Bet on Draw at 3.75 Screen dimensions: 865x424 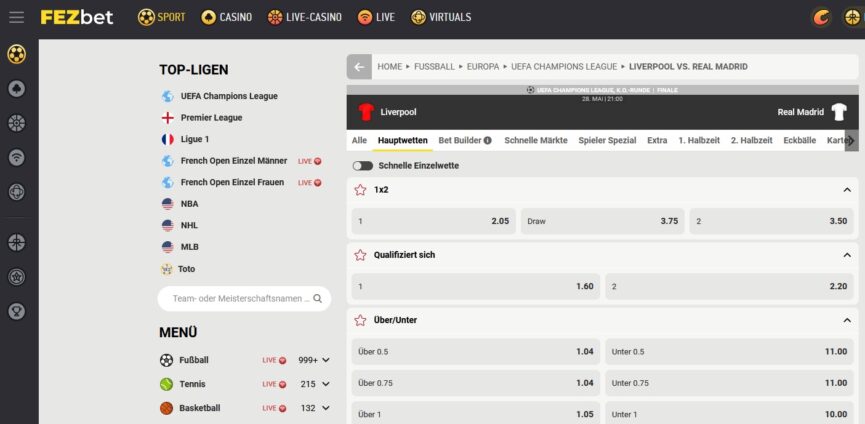coord(602,221)
